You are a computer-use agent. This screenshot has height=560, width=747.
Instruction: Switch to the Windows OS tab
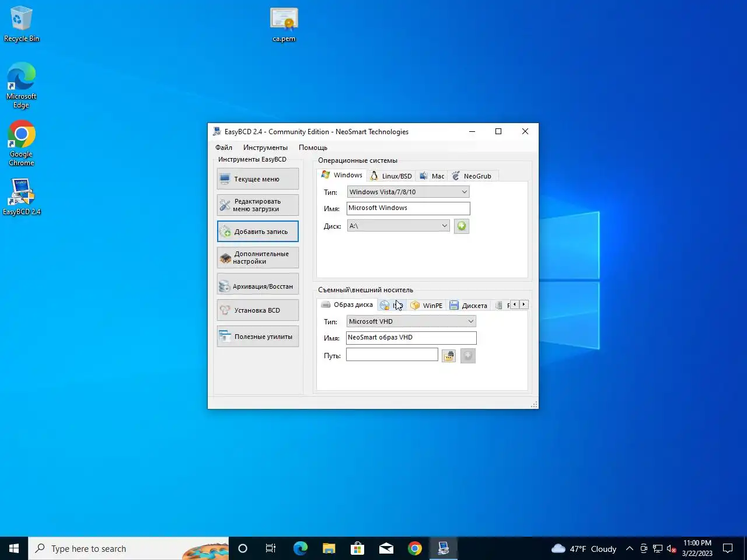[342, 175]
